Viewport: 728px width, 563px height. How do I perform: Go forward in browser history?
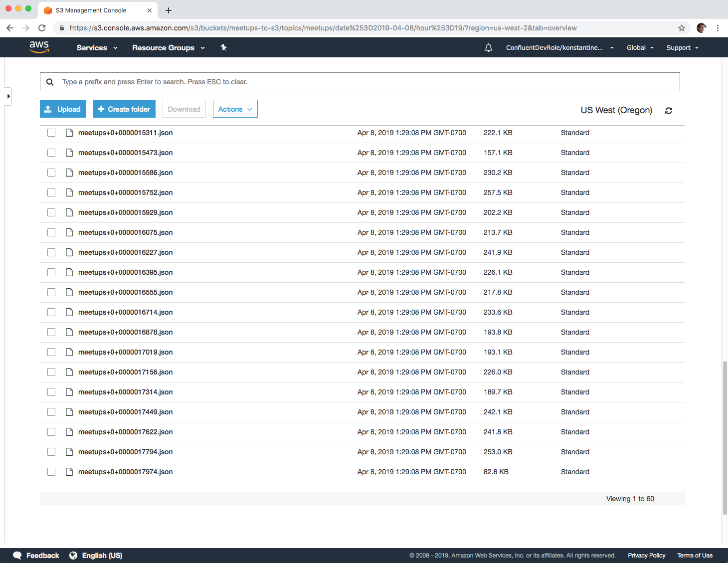point(26,28)
